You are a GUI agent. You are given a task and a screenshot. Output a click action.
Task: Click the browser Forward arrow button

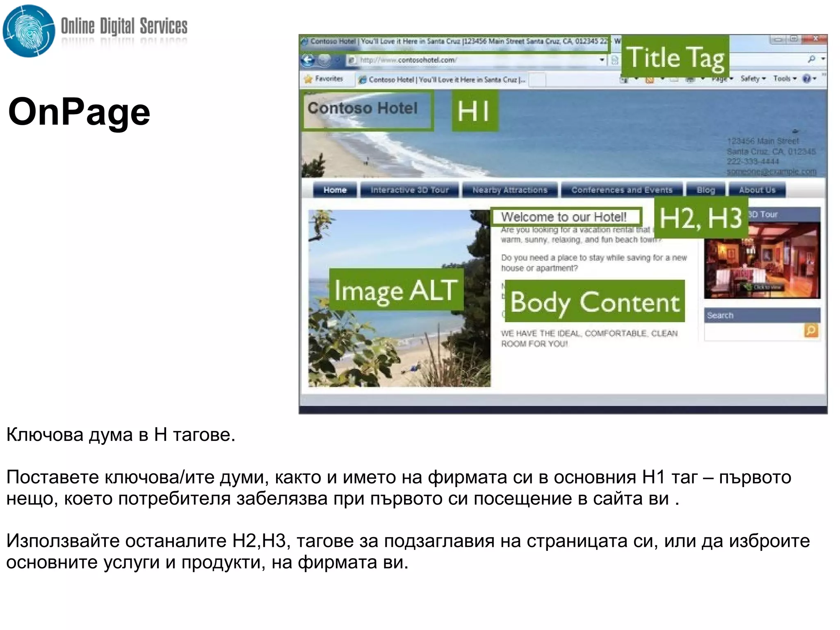point(324,60)
